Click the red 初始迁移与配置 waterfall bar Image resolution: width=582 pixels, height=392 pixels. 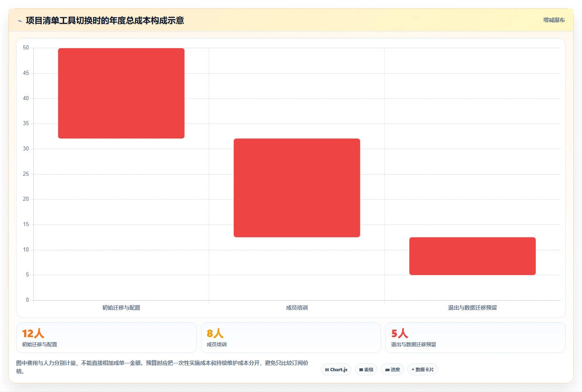coord(121,93)
